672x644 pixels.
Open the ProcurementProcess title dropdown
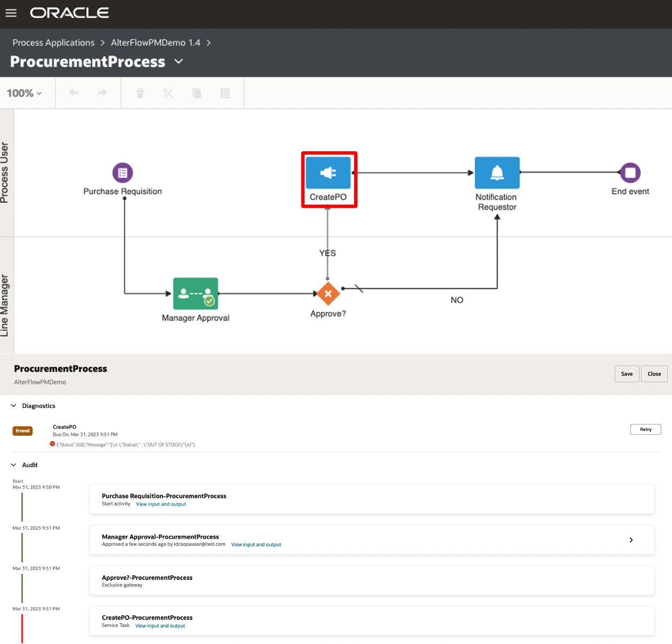pos(179,61)
